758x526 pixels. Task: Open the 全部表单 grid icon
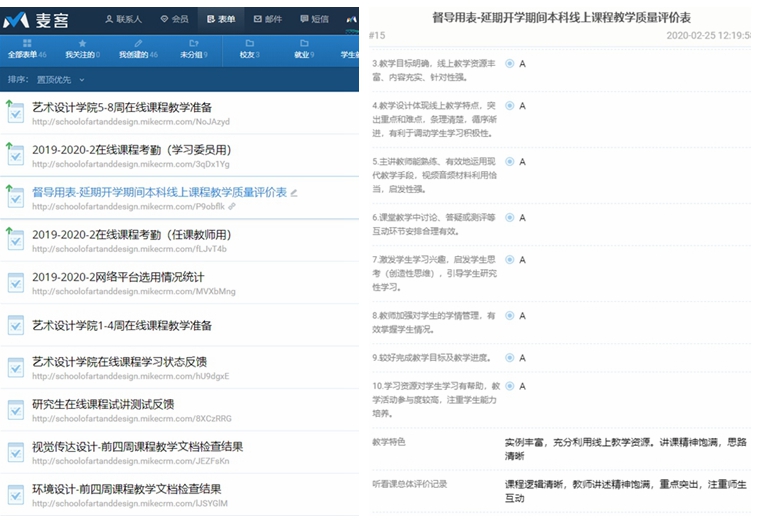[26, 44]
